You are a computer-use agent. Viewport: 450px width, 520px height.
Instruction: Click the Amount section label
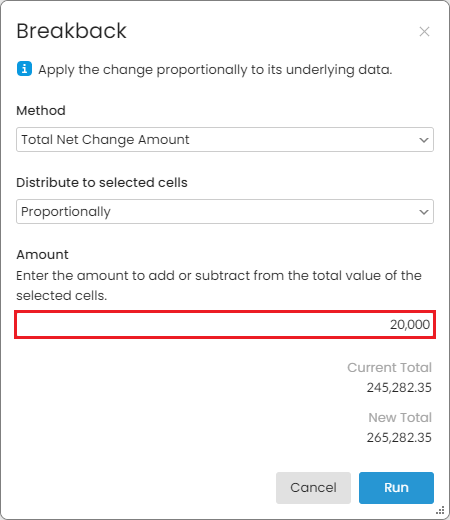tap(42, 254)
